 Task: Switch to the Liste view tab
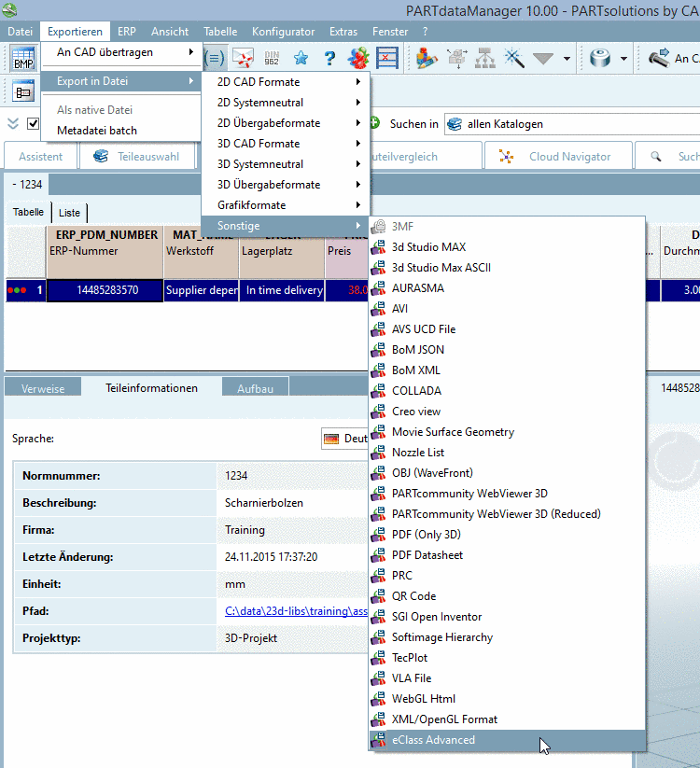pos(69,213)
